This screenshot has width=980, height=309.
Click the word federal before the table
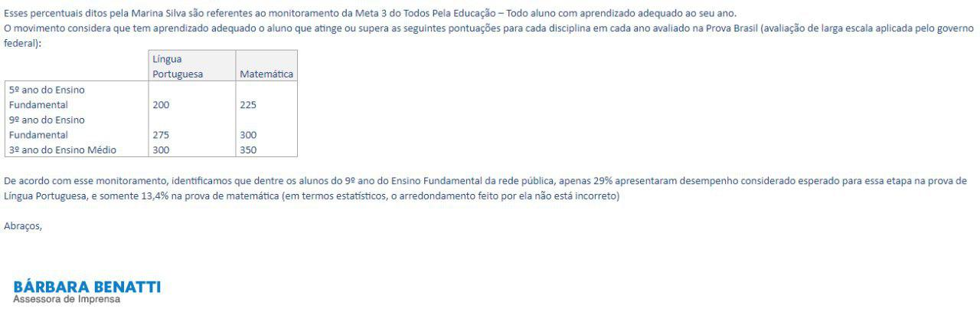point(18,44)
